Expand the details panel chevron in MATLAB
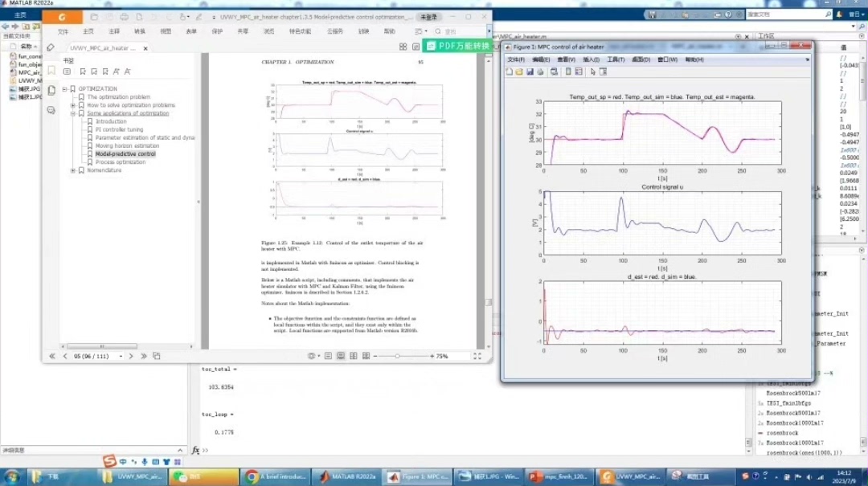Viewport: 868px width, 486px height. [180, 451]
